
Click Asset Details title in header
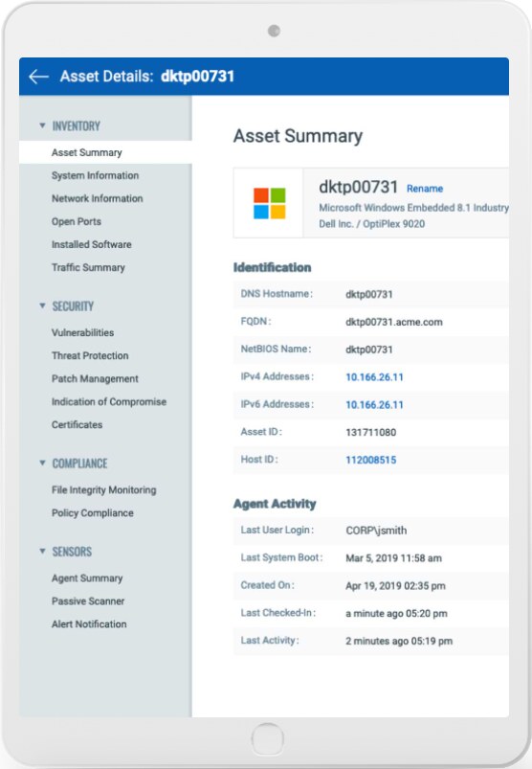(x=147, y=77)
